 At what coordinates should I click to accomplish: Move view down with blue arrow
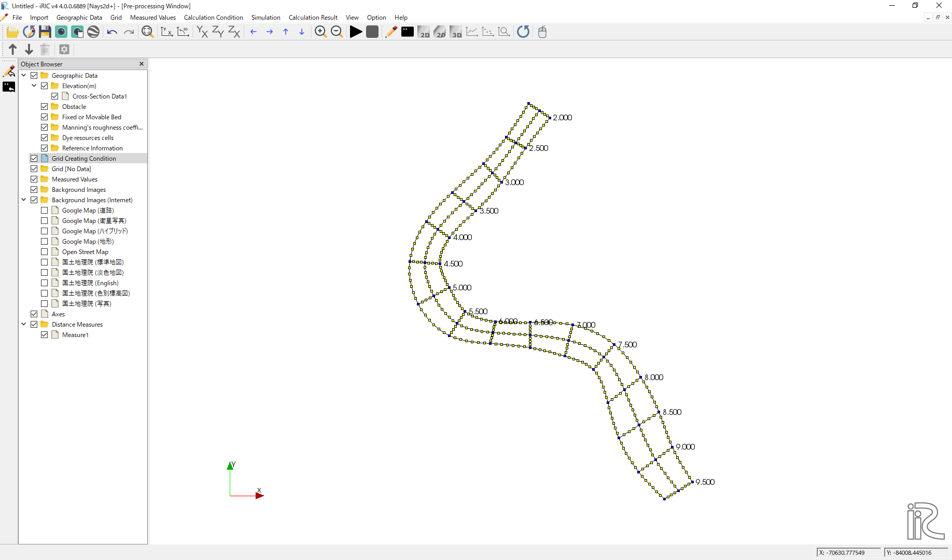(302, 32)
